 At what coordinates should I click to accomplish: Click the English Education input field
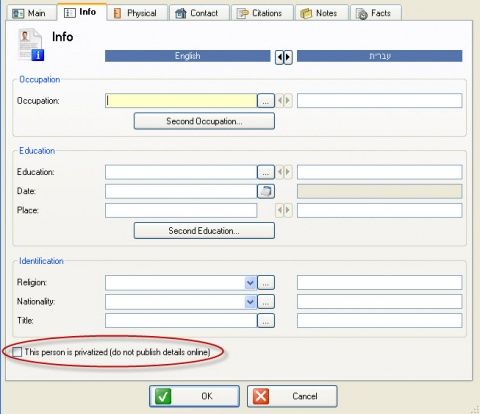pyautogui.click(x=181, y=172)
